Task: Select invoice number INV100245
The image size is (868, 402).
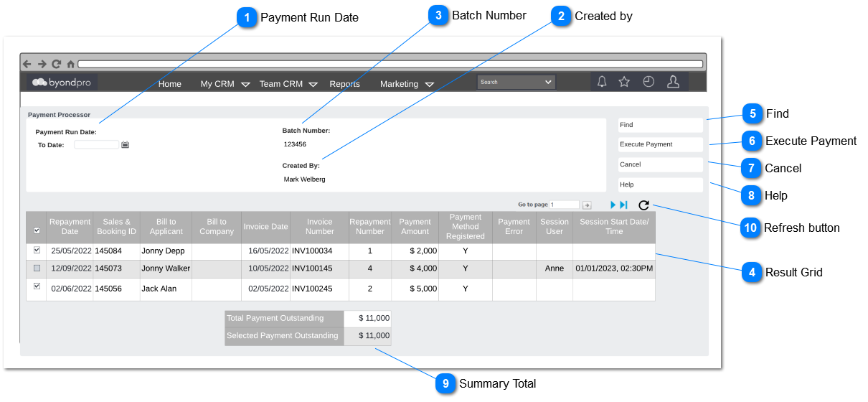Action: point(312,289)
